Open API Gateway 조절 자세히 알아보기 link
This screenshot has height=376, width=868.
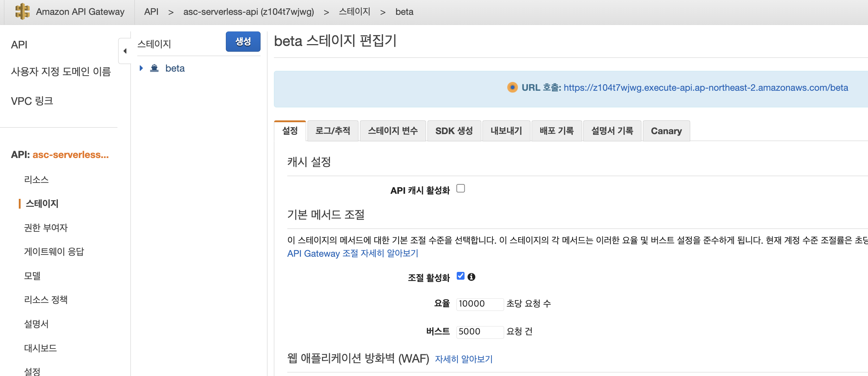click(x=353, y=253)
